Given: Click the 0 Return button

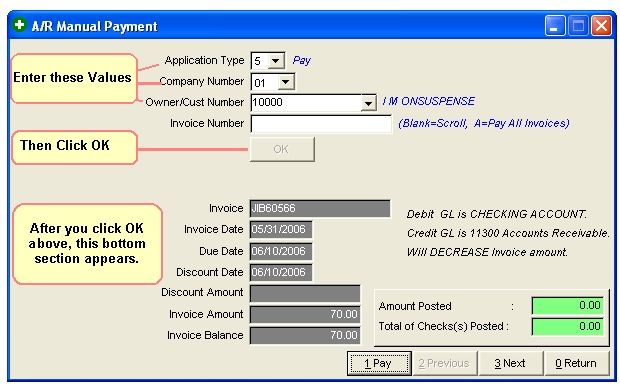Looking at the screenshot, I should tap(576, 363).
